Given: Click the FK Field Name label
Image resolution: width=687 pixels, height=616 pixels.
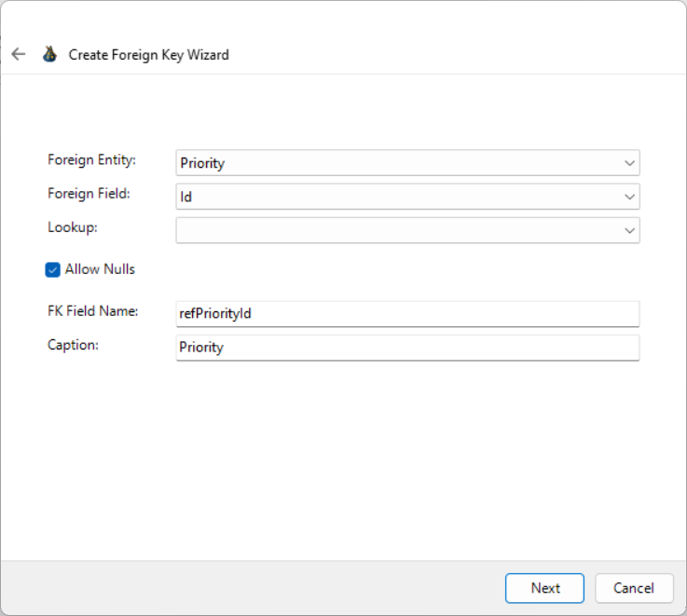Looking at the screenshot, I should pyautogui.click(x=92, y=311).
